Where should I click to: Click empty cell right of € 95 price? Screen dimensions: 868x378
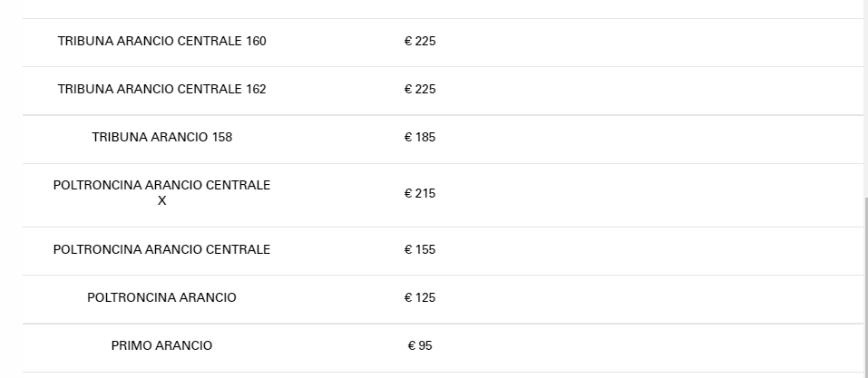[x=653, y=346]
